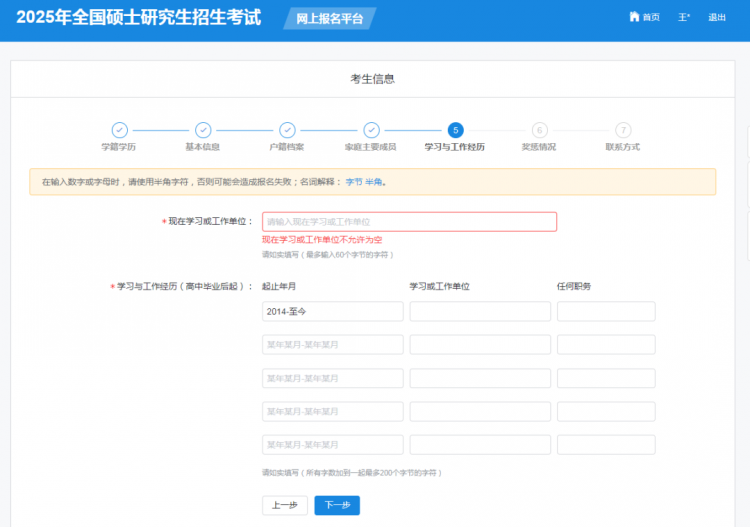Click the 2025年全国硕士研究生招生考试 title
This screenshot has width=750, height=527.
coord(139,17)
